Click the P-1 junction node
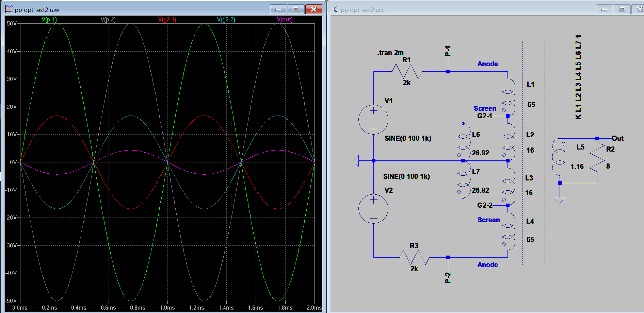This screenshot has width=644, height=313. pos(448,72)
